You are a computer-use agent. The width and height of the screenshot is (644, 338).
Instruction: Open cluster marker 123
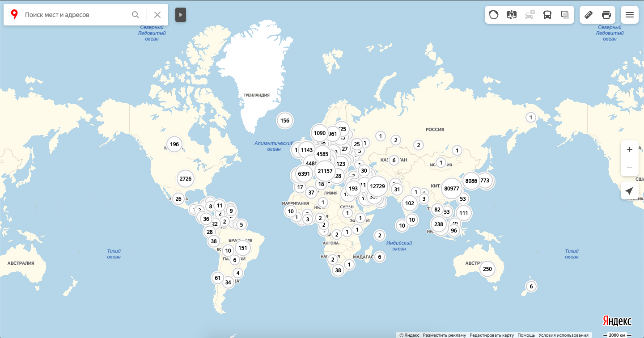(341, 164)
